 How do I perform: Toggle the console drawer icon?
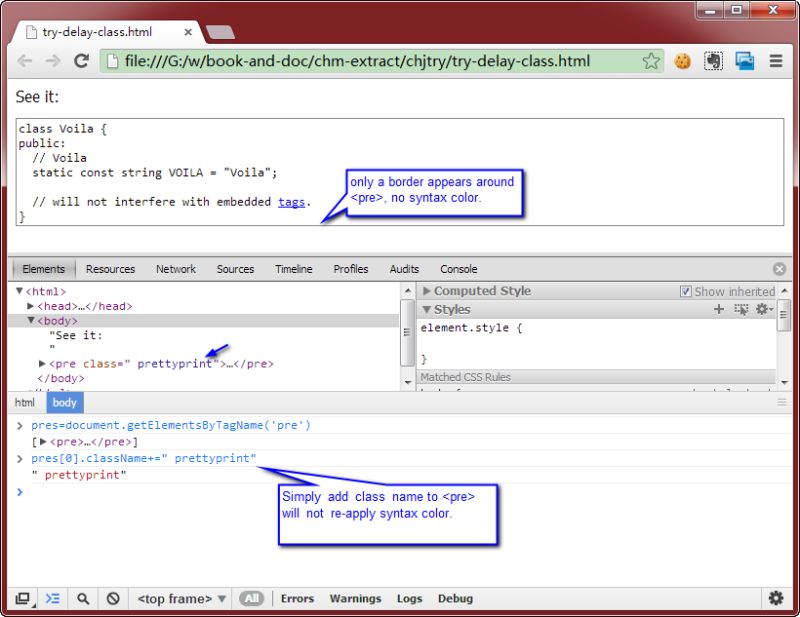click(53, 598)
